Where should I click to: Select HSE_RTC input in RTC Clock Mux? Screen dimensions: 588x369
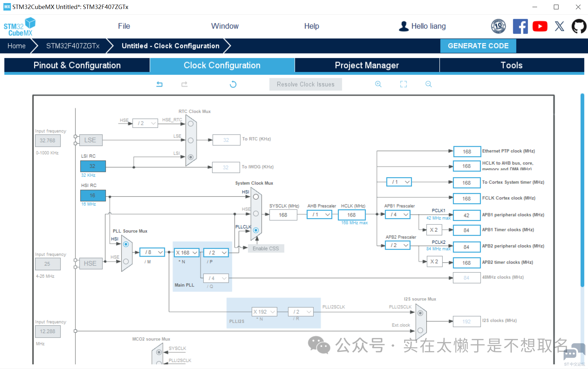point(191,124)
